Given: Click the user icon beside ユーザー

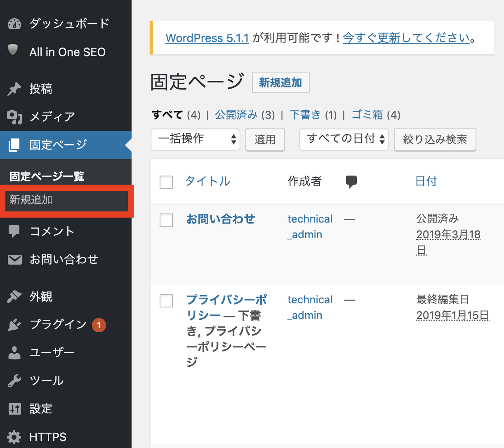Looking at the screenshot, I should 14,353.
